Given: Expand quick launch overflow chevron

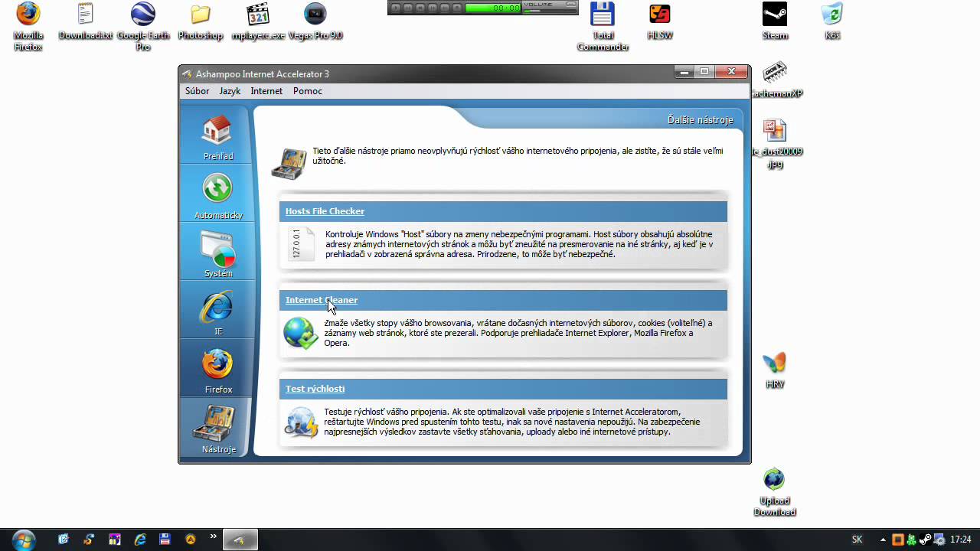Looking at the screenshot, I should (x=214, y=536).
